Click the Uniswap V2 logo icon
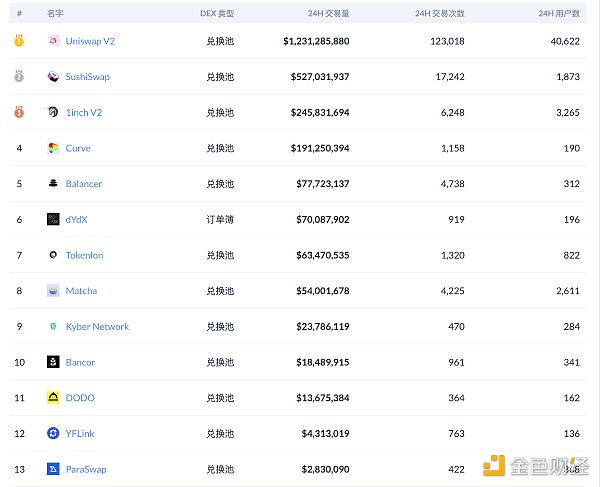This screenshot has height=487, width=600. [53, 41]
